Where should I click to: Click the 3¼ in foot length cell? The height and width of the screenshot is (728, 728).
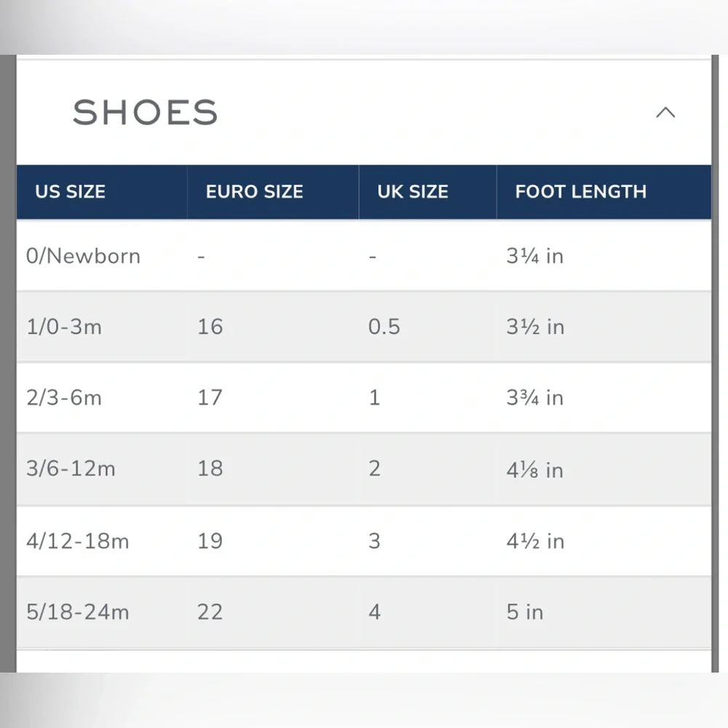point(535,256)
